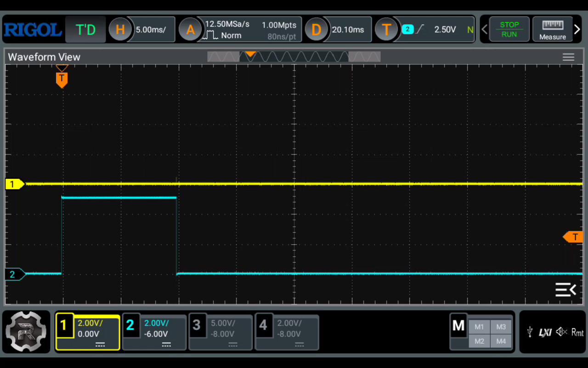This screenshot has height=368, width=588.
Task: Click the LXI network status icon
Action: point(545,332)
